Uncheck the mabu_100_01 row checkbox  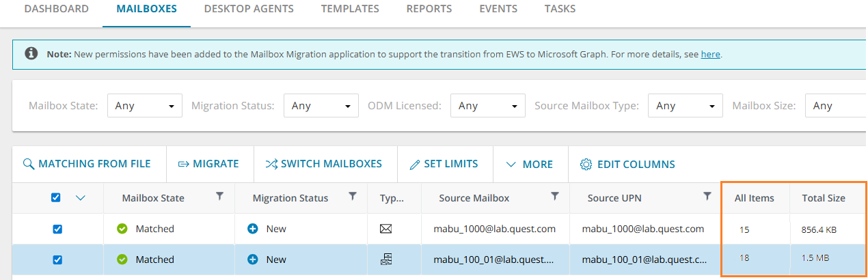point(57,260)
